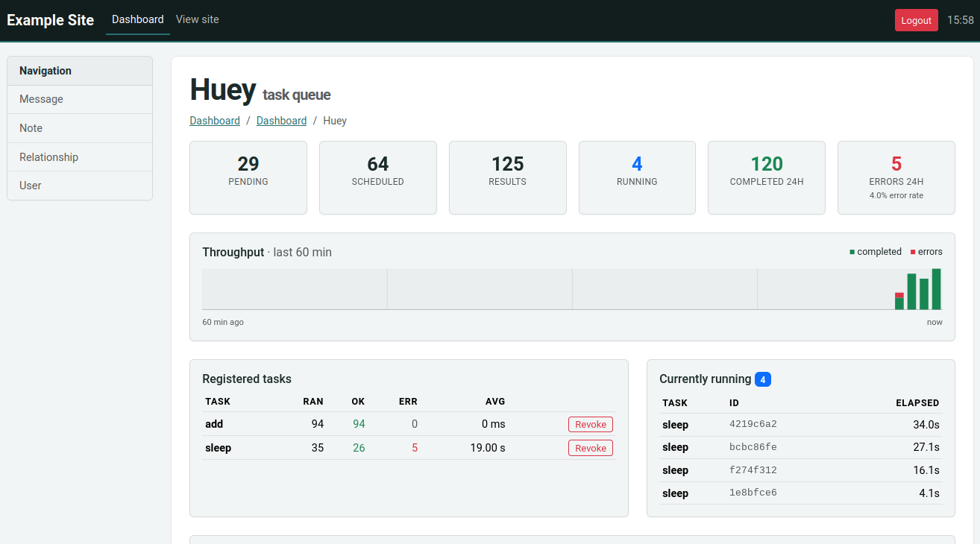
Task: Click the 5 Errors 24H card
Action: 896,177
